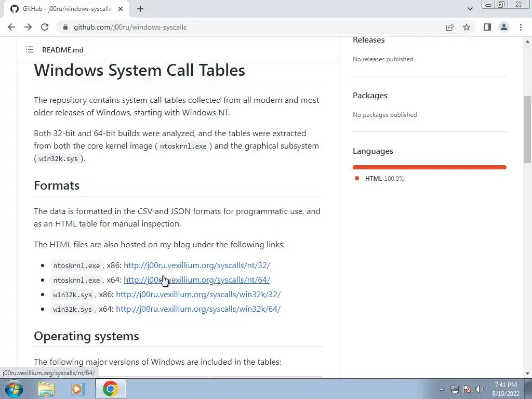Reload the current page
This screenshot has width=532, height=399.
[45, 27]
